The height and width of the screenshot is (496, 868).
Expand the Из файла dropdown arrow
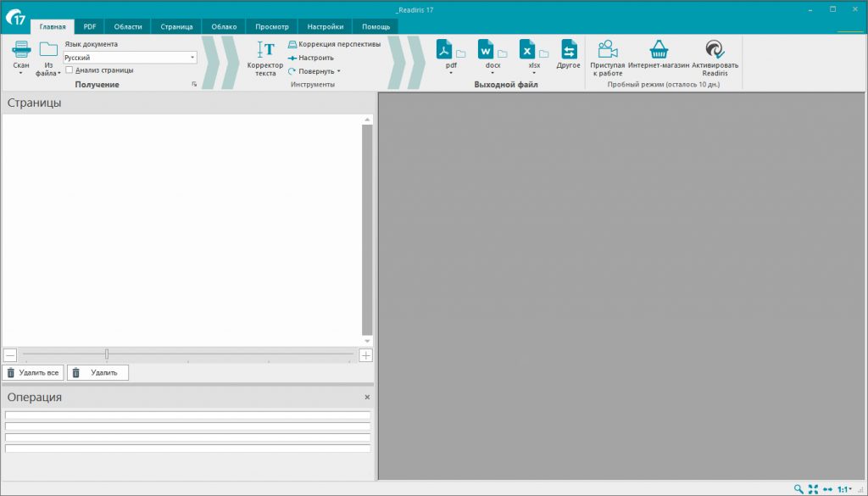(x=59, y=74)
